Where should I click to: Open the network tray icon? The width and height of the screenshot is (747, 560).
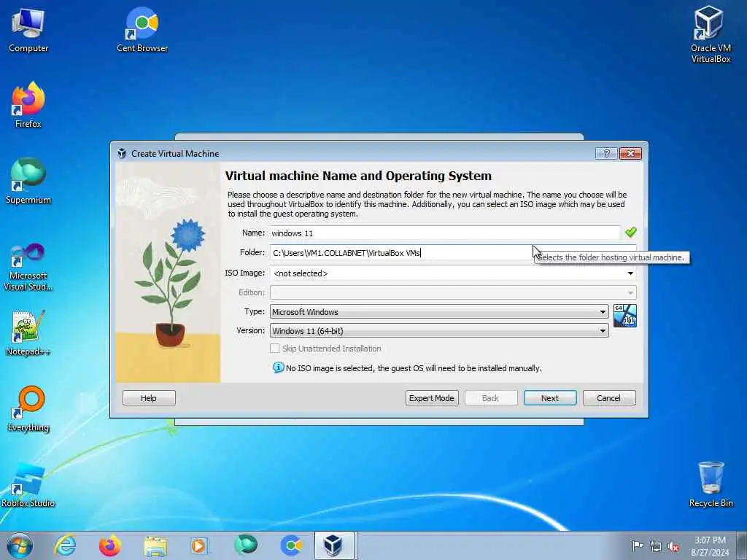[x=656, y=547]
